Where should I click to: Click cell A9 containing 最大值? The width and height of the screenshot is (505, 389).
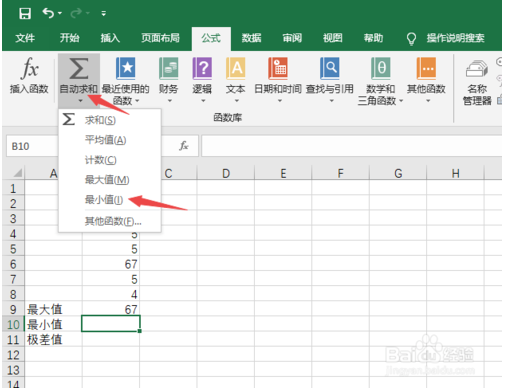pos(53,309)
